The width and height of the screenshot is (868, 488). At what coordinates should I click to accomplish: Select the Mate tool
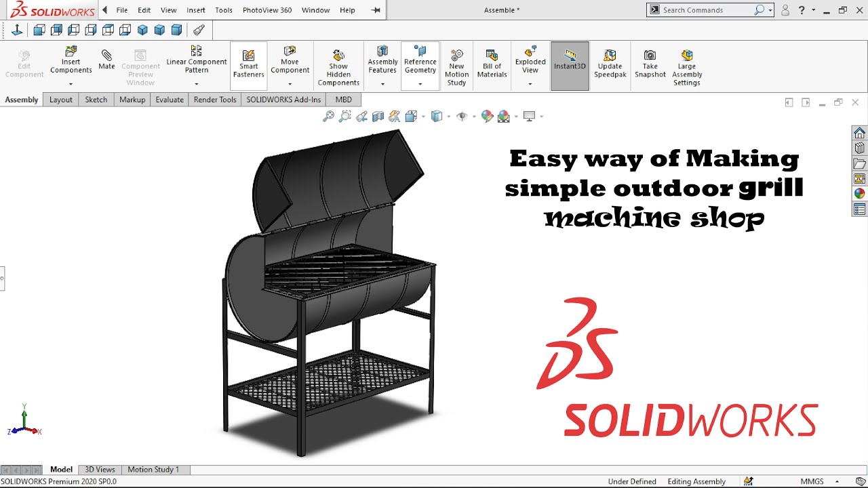106,60
